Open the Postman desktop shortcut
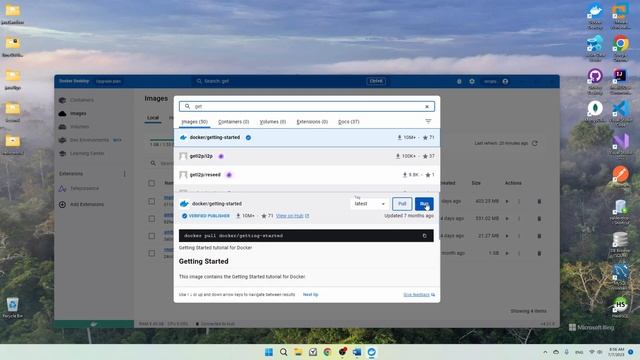640x360 pixels. [x=620, y=176]
